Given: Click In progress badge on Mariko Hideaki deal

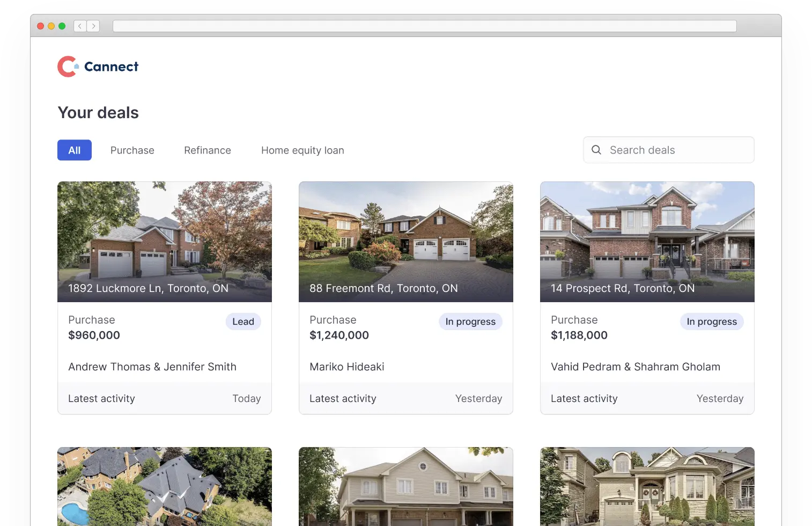Looking at the screenshot, I should click(x=470, y=322).
